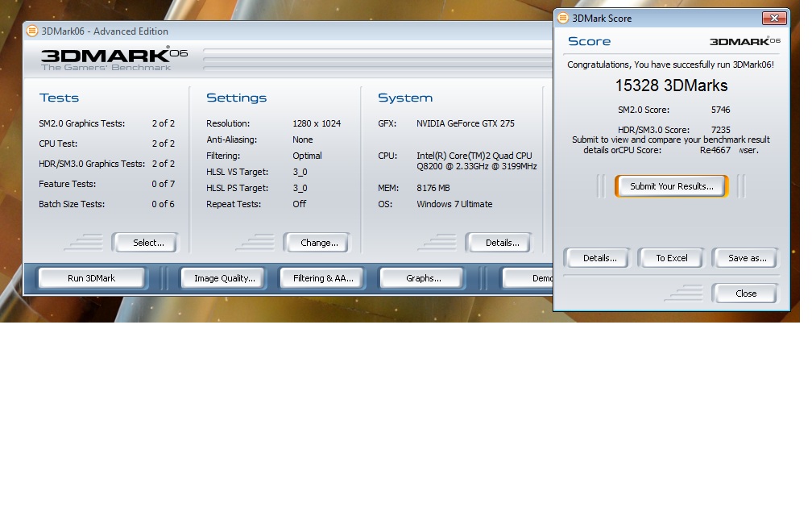Click the "GFX:" label in System
The height and width of the screenshot is (508, 812).
point(387,123)
